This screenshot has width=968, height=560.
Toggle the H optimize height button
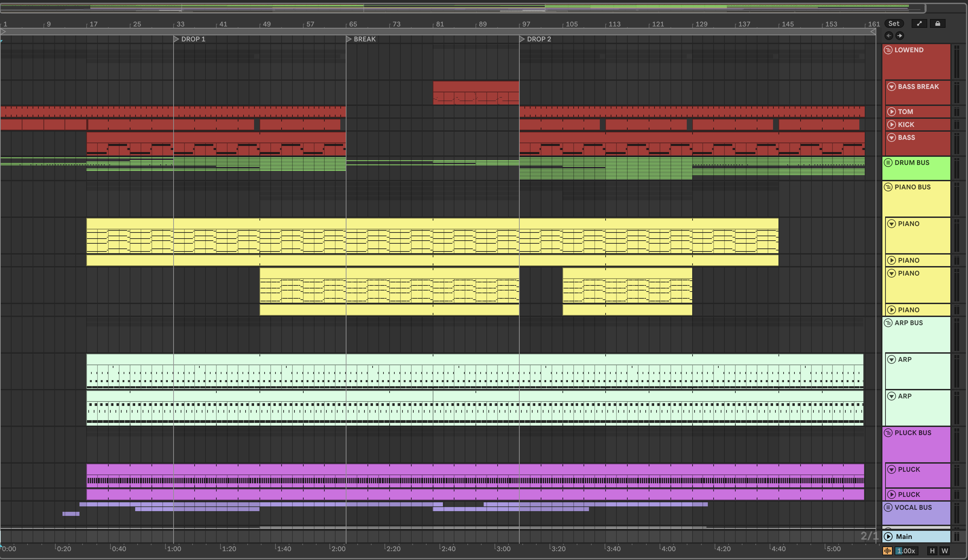click(932, 551)
